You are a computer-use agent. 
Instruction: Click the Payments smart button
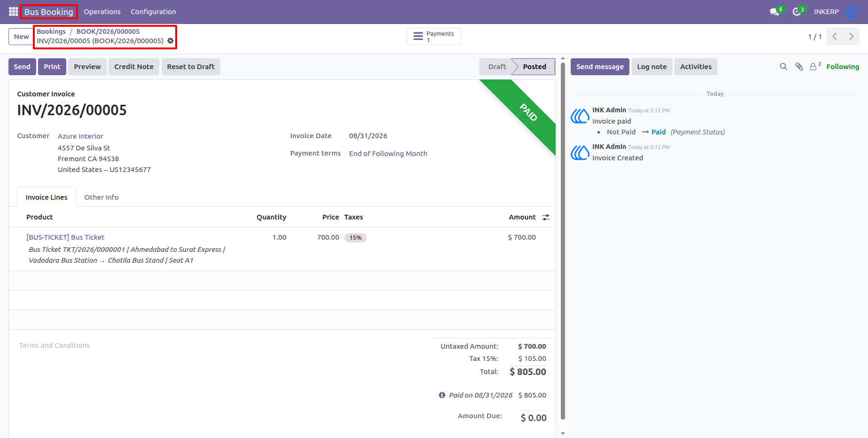[x=434, y=36]
